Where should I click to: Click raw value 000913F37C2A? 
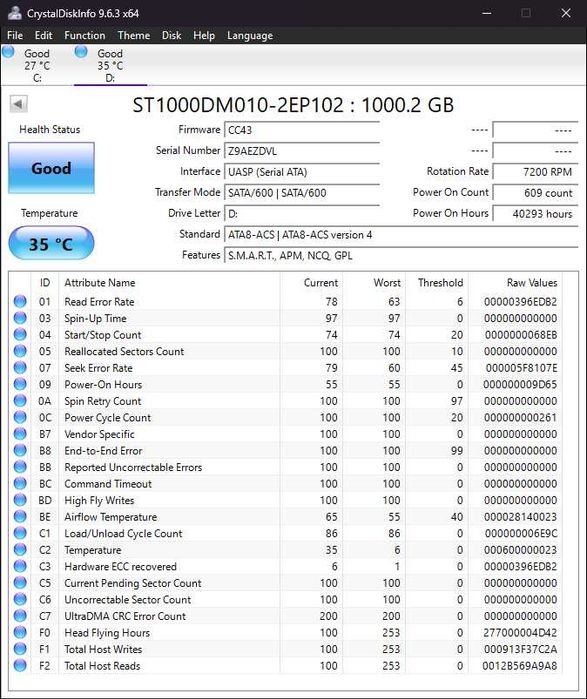(x=521, y=649)
